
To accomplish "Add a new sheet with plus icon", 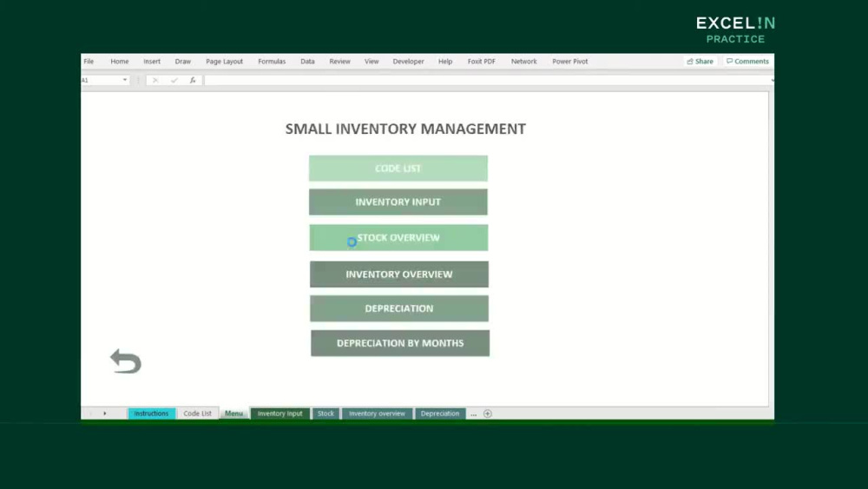I will click(x=488, y=413).
